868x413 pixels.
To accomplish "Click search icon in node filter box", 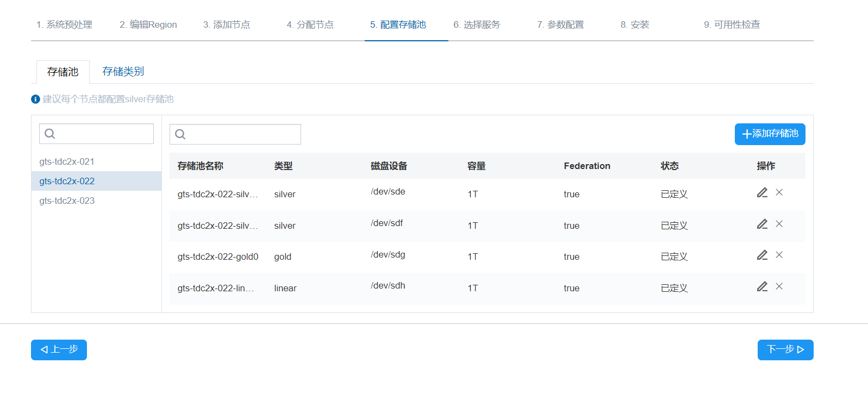I will [x=50, y=134].
